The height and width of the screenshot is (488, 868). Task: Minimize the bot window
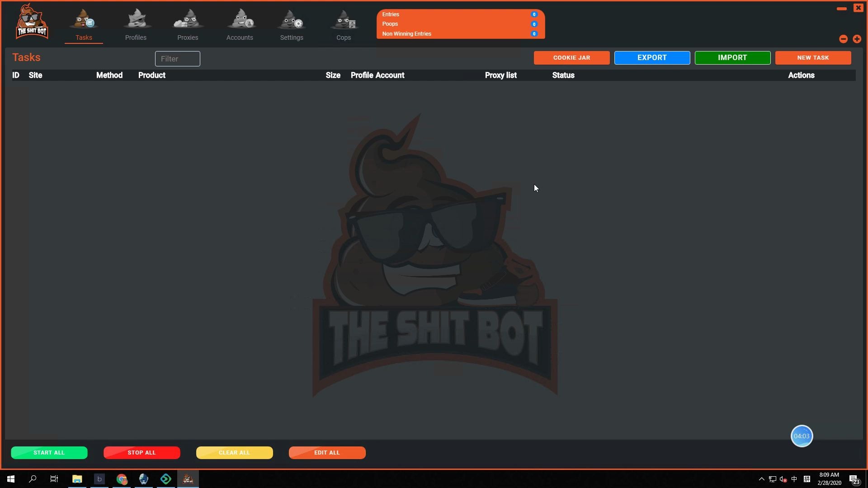pyautogui.click(x=842, y=9)
